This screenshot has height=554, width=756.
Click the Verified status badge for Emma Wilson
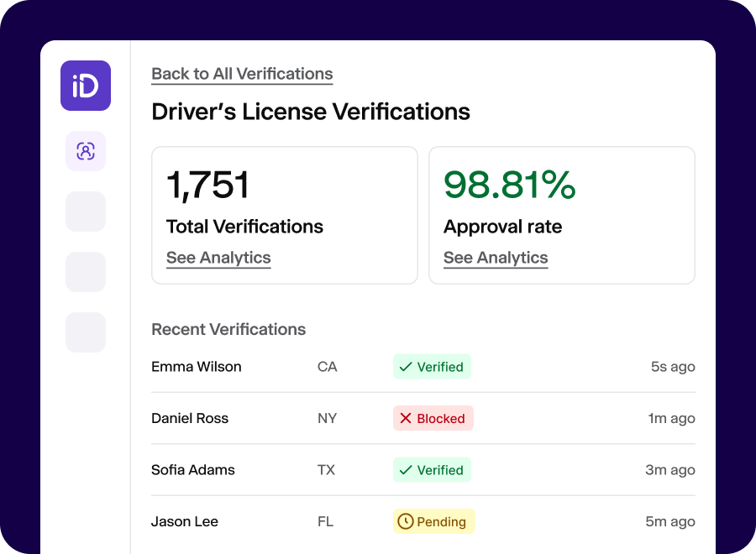coord(432,367)
